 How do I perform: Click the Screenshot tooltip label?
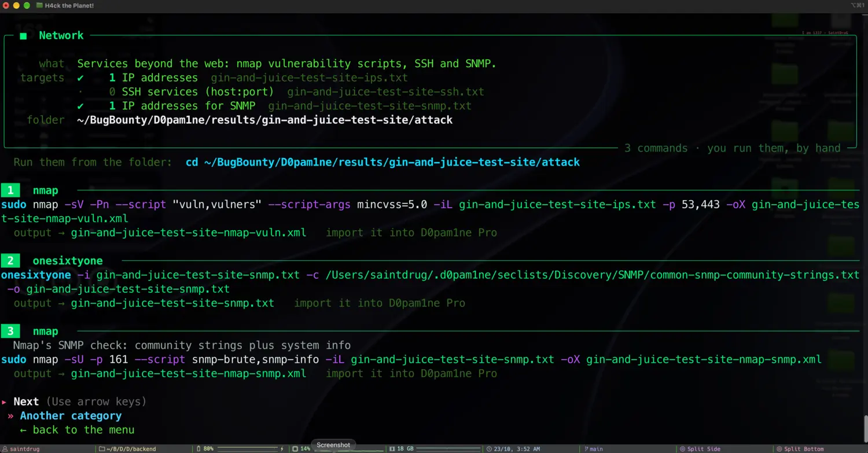[x=333, y=445]
